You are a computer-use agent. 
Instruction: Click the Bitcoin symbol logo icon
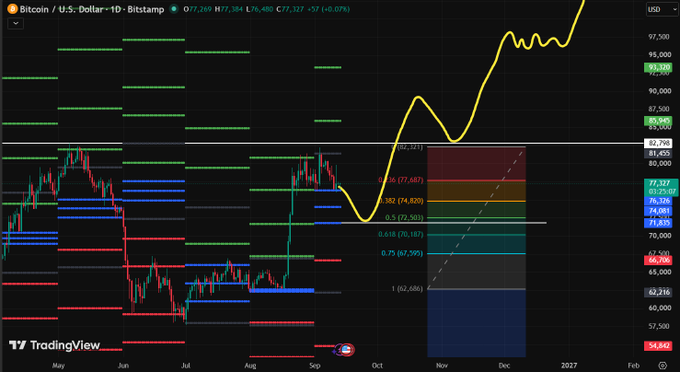click(x=12, y=9)
